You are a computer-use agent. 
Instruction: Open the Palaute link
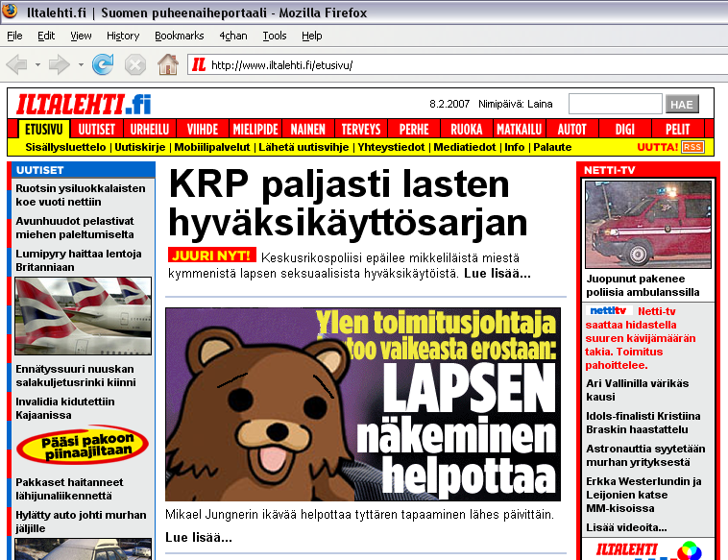(552, 147)
